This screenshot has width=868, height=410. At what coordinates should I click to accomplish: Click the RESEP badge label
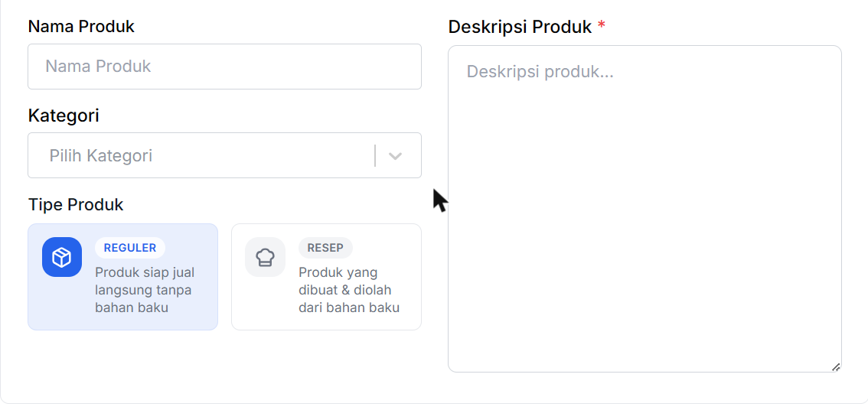tap(325, 248)
